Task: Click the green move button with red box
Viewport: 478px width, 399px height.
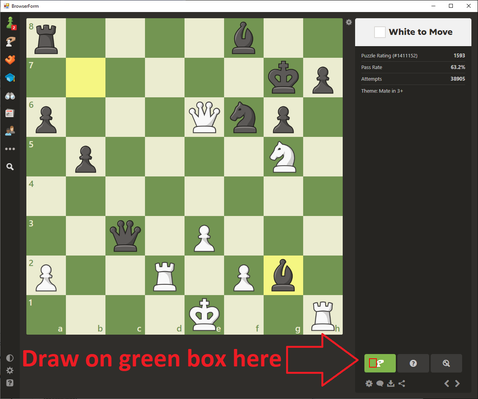Action: coord(380,363)
